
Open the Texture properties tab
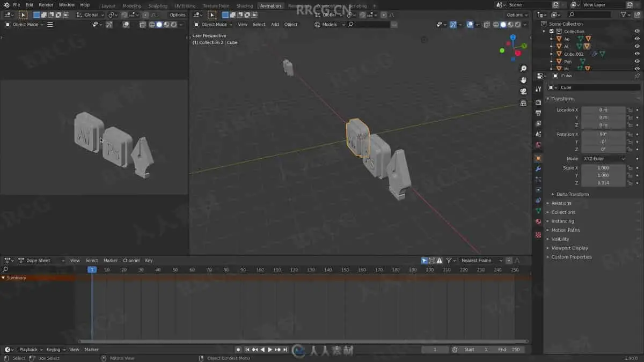(x=538, y=235)
